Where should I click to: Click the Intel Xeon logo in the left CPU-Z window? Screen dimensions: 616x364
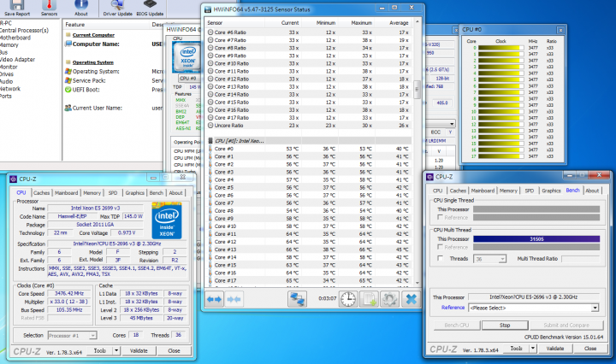(167, 220)
